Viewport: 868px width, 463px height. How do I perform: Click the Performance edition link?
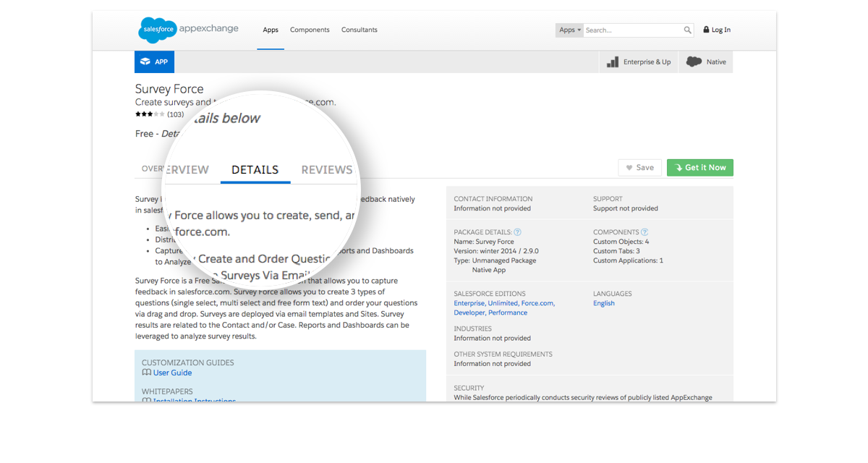(x=508, y=313)
